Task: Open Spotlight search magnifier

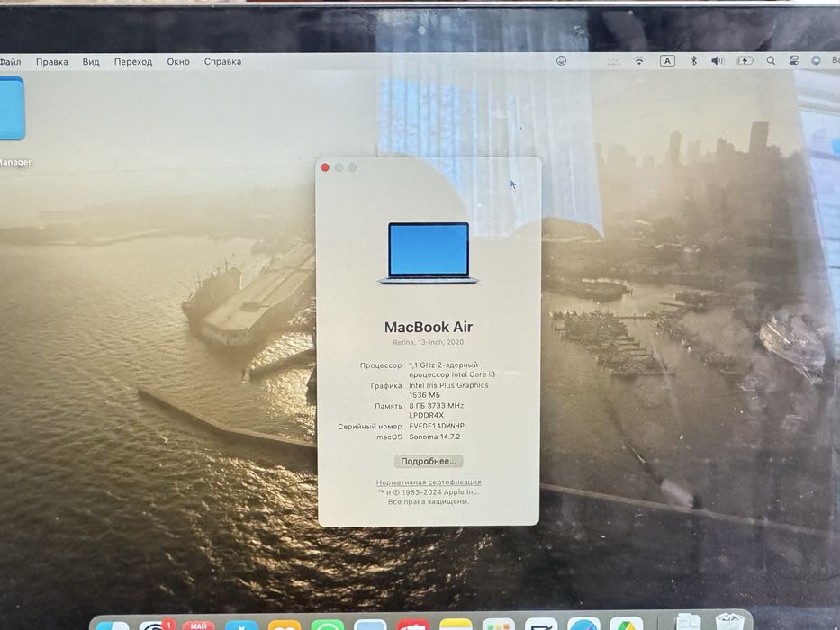Action: (x=771, y=61)
